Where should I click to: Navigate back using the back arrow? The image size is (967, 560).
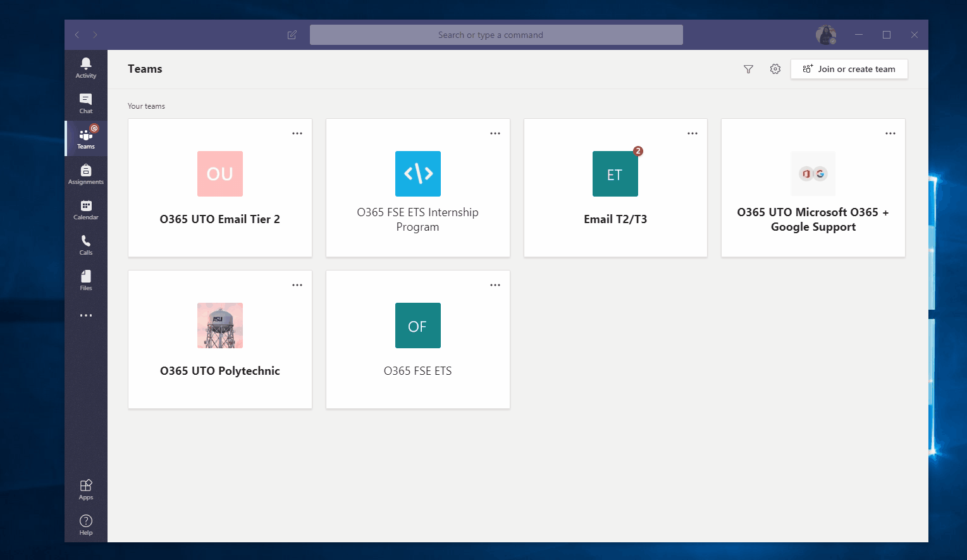click(77, 35)
